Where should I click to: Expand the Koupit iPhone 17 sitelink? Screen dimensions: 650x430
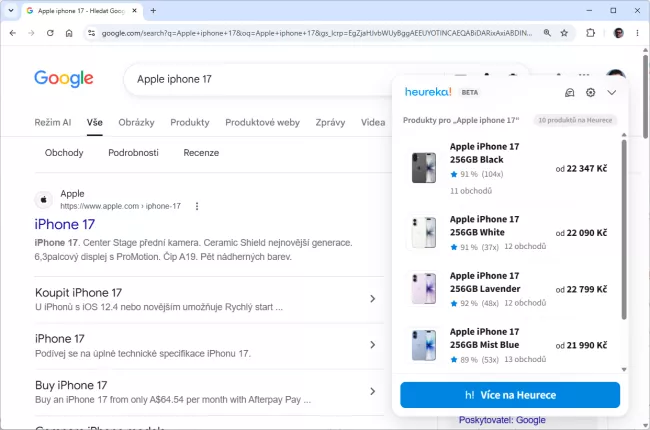[x=373, y=299]
